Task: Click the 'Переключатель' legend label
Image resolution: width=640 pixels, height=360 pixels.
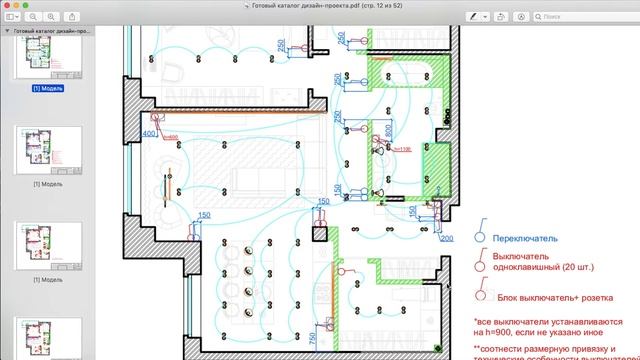Action: pyautogui.click(x=525, y=238)
